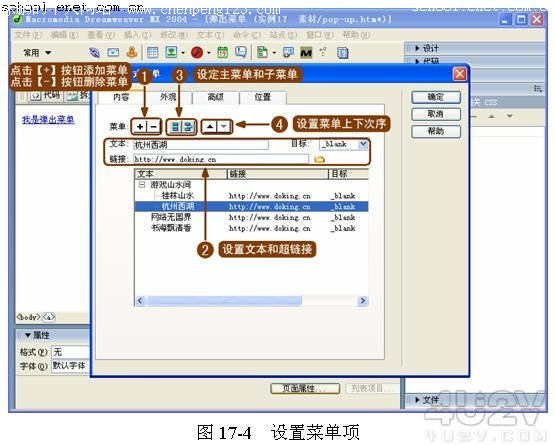Click the Tag Chooser icon
The height and width of the screenshot is (445, 555).
pyautogui.click(x=288, y=53)
